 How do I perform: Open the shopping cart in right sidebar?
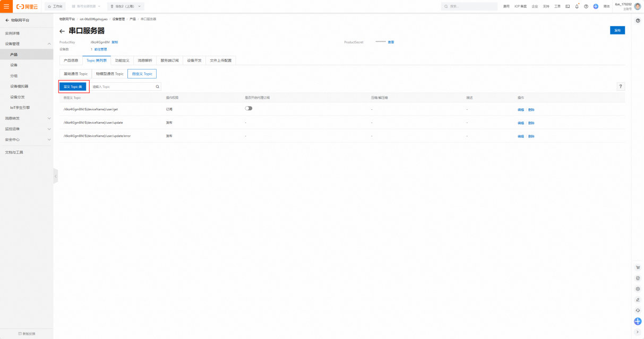pos(638,267)
